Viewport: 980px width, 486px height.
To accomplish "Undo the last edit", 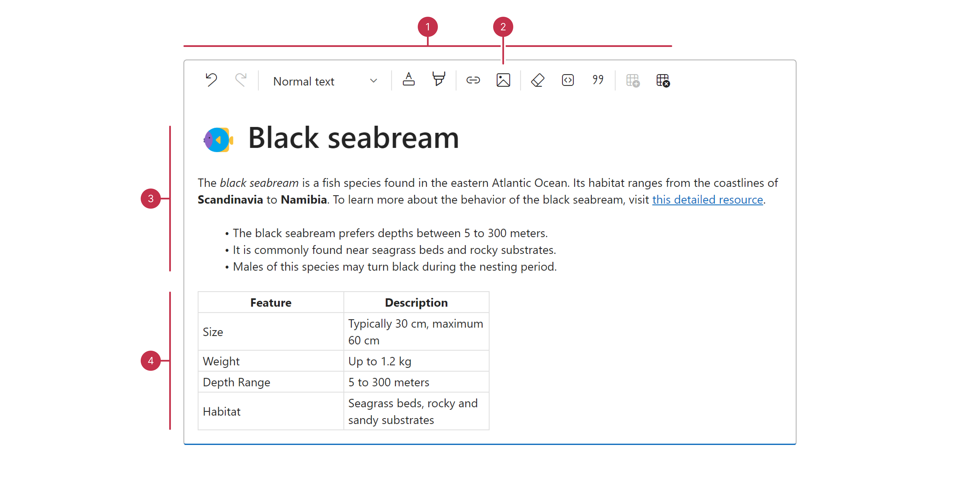I will [211, 80].
